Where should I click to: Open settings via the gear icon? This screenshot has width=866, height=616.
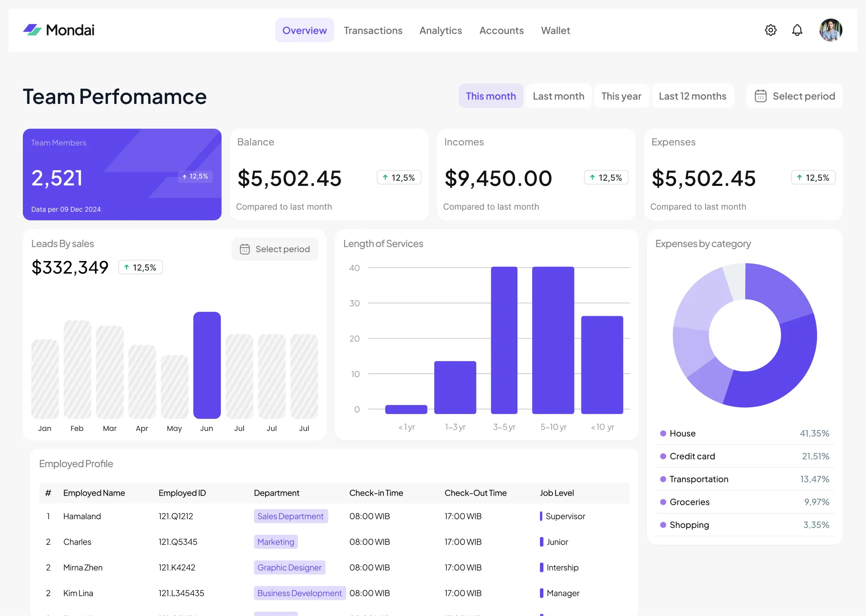771,30
